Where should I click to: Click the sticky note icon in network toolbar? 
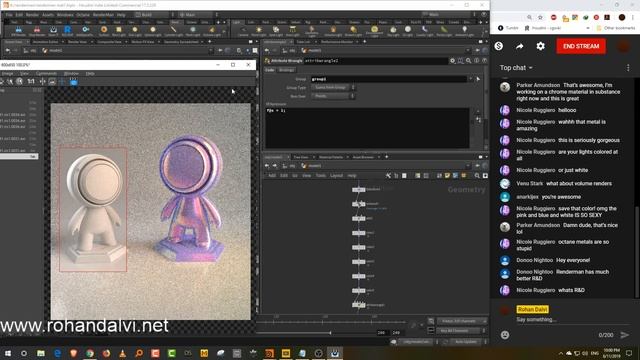pos(447,176)
